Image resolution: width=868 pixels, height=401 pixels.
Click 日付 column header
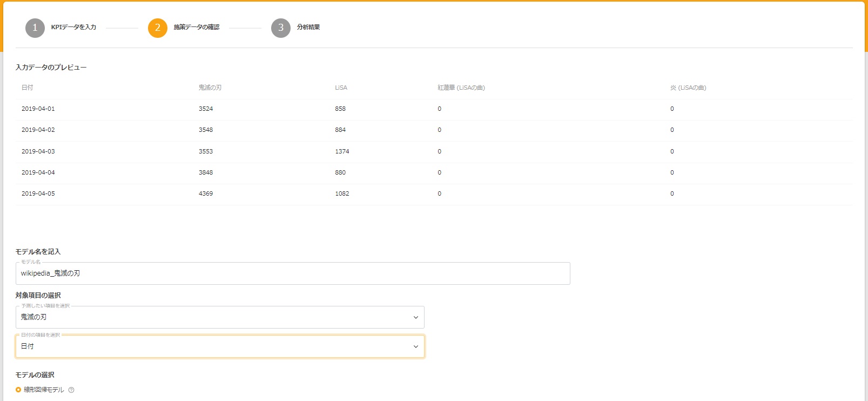pos(28,88)
